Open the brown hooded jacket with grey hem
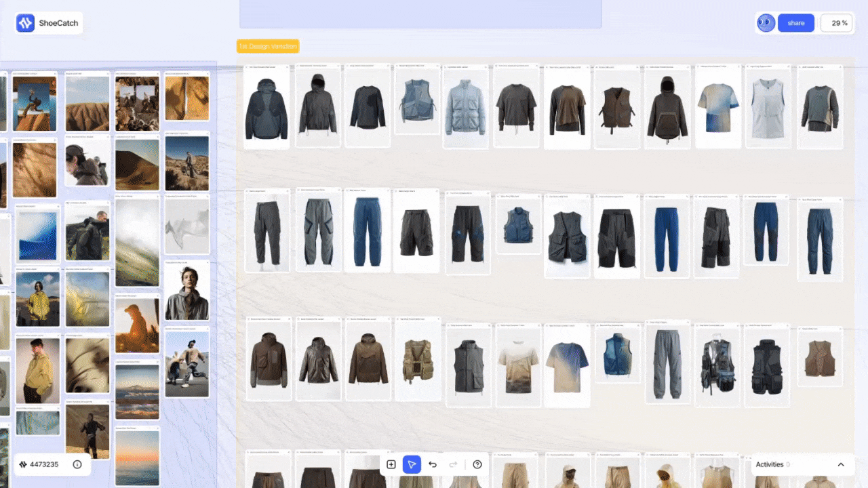The image size is (868, 488). [268, 359]
